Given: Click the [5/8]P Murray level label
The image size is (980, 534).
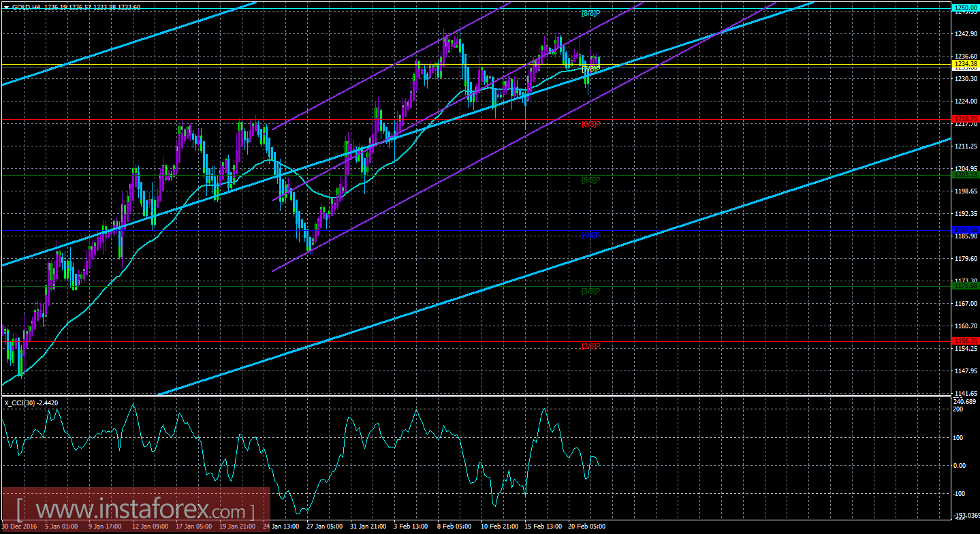Looking at the screenshot, I should (x=590, y=180).
